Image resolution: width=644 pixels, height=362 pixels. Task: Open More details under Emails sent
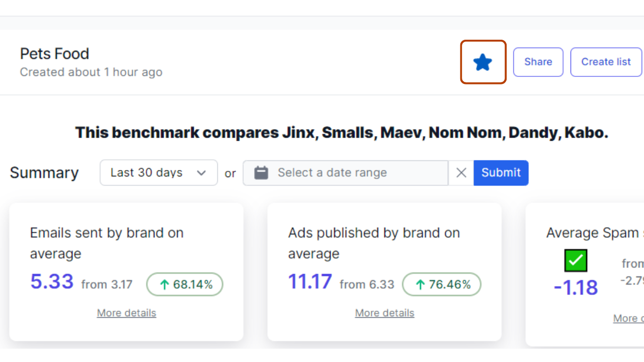(x=126, y=313)
